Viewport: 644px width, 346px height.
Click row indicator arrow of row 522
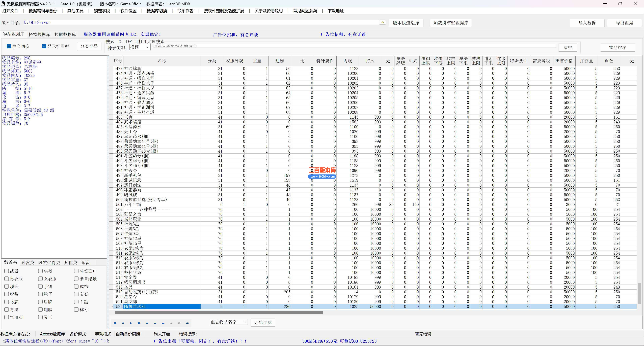(112, 306)
